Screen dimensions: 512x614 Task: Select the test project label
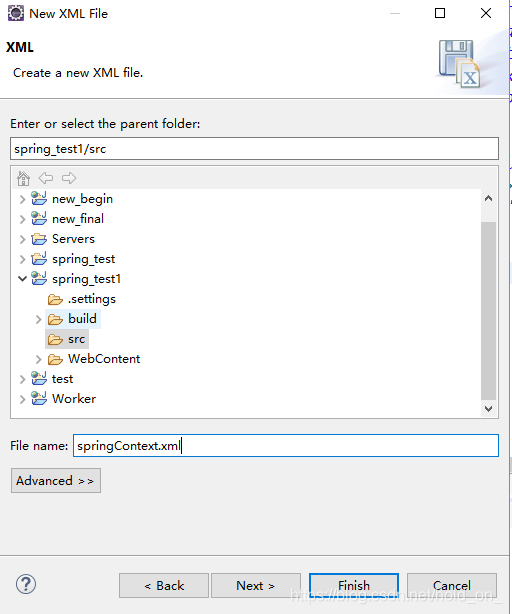coord(63,379)
